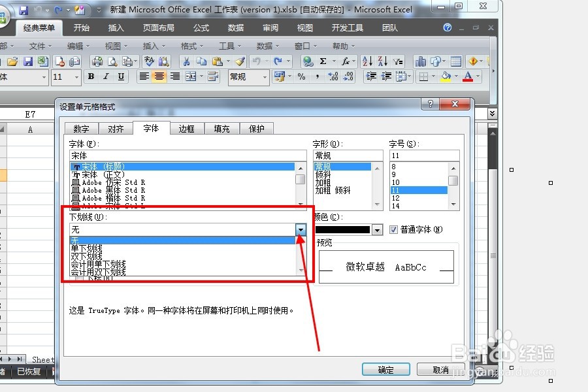The width and height of the screenshot is (588, 392).
Task: Click the Help question mark in ribbon
Action: (x=448, y=27)
